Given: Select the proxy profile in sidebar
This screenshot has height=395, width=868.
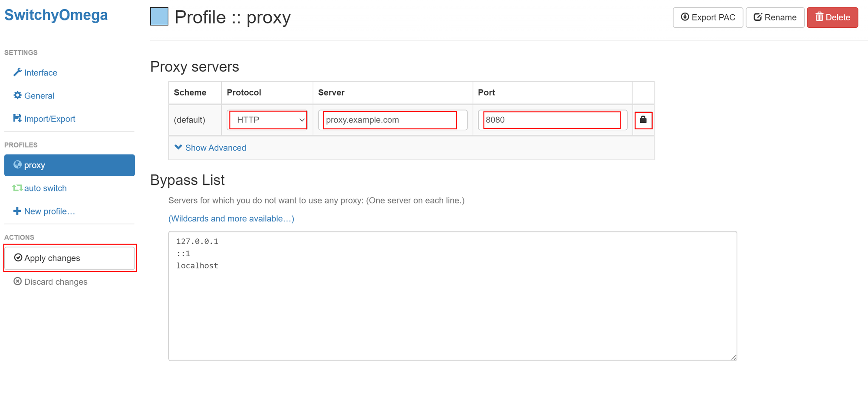Looking at the screenshot, I should pos(69,165).
